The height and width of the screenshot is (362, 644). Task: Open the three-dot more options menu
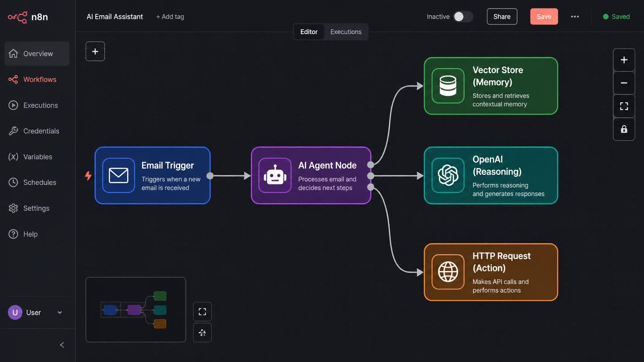(575, 17)
